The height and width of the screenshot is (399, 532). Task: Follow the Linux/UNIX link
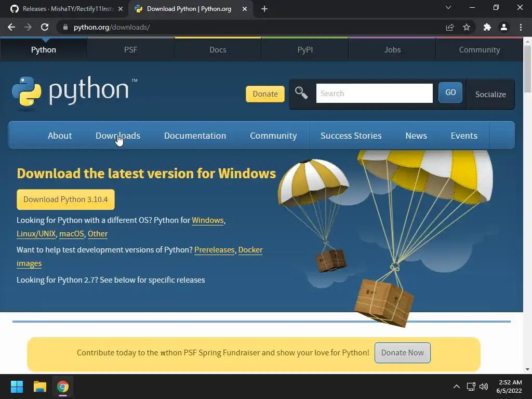tap(36, 234)
